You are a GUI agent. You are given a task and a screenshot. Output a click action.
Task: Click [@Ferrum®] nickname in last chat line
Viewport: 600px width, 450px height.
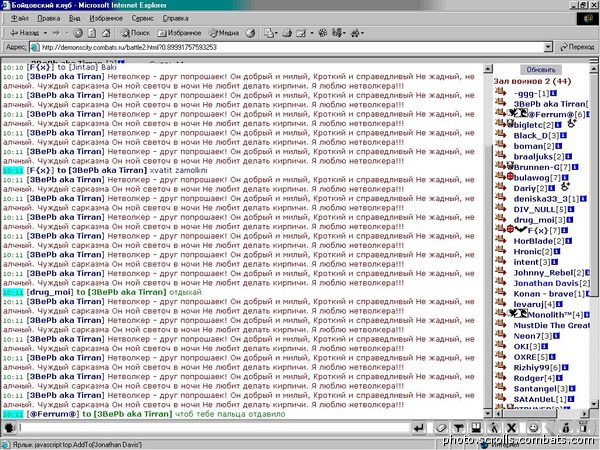(53, 414)
